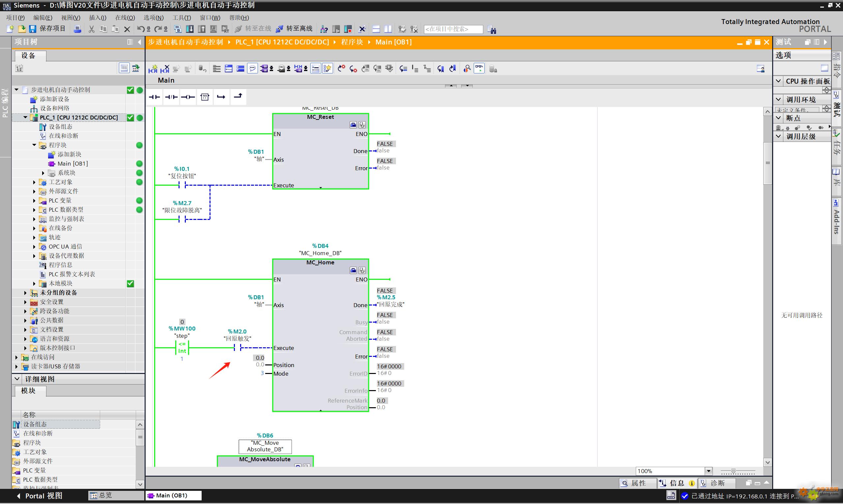Expand the Technology objects folder
Screen dimensions: 843x504
[34, 182]
